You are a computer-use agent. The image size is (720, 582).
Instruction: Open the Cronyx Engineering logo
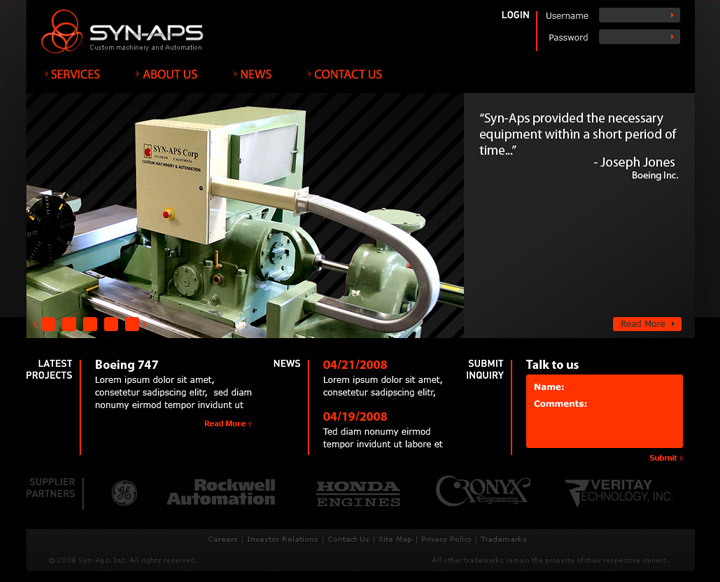482,491
